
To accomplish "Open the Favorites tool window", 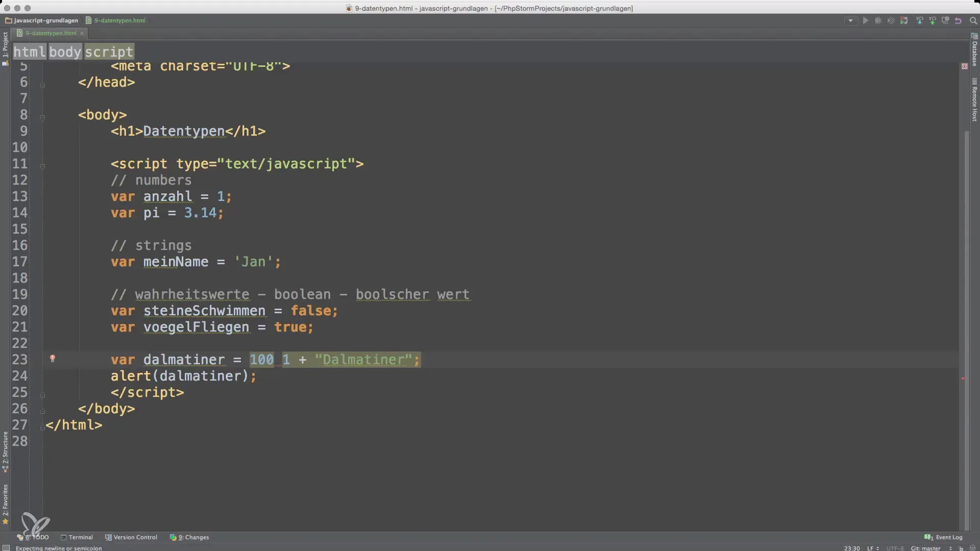I will [5, 504].
